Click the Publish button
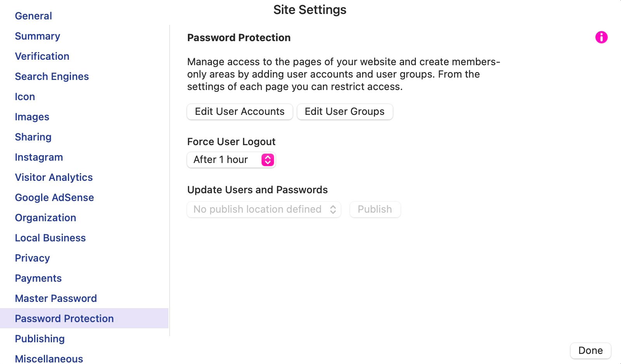This screenshot has width=621, height=364. pos(375,210)
